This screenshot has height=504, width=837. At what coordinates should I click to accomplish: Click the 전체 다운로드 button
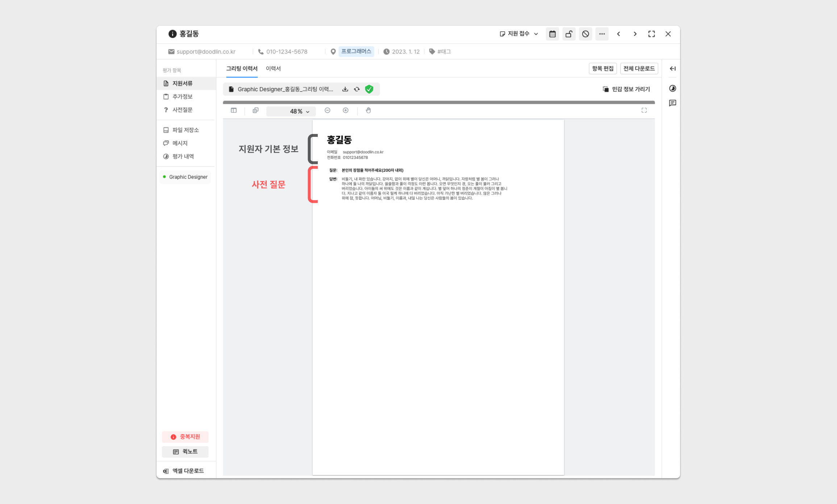tap(639, 68)
